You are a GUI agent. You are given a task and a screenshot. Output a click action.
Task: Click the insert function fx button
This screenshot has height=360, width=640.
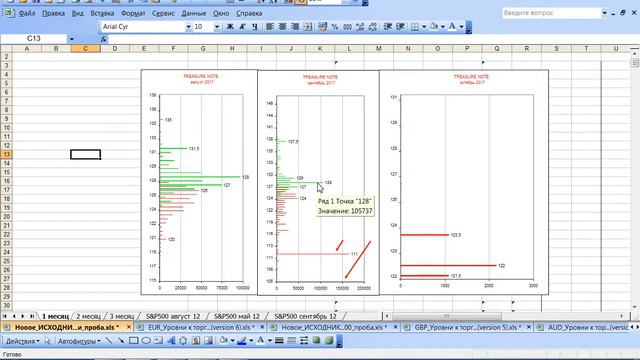pyautogui.click(x=104, y=39)
